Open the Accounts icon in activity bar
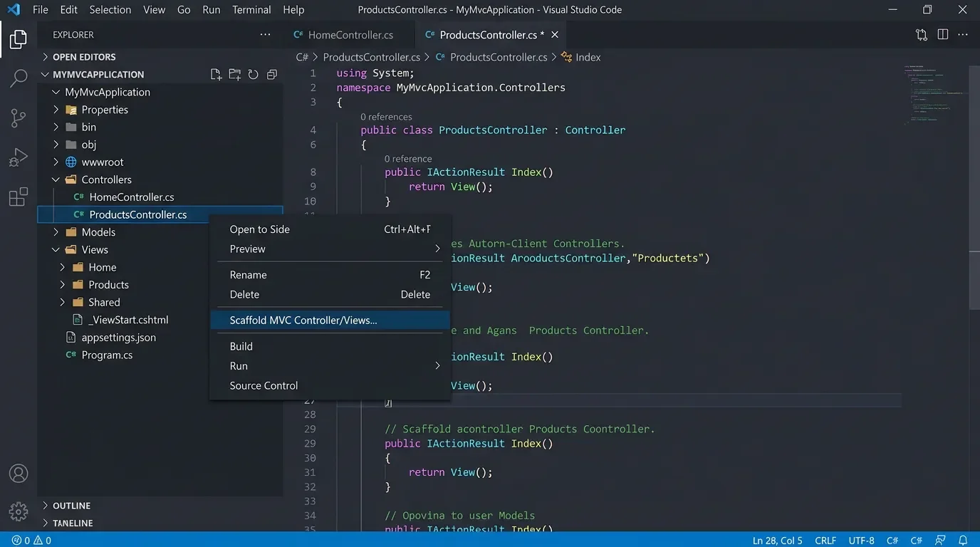 click(x=19, y=473)
